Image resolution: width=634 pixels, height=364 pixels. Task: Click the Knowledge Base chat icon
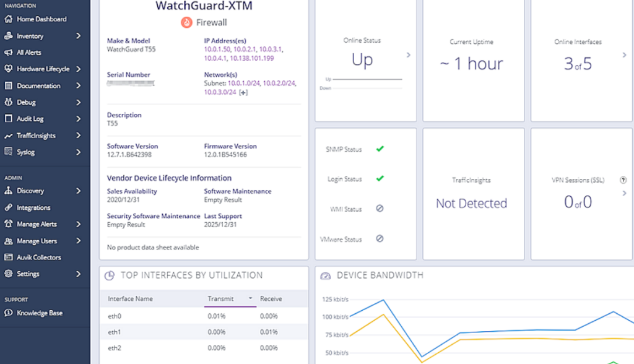(x=9, y=313)
